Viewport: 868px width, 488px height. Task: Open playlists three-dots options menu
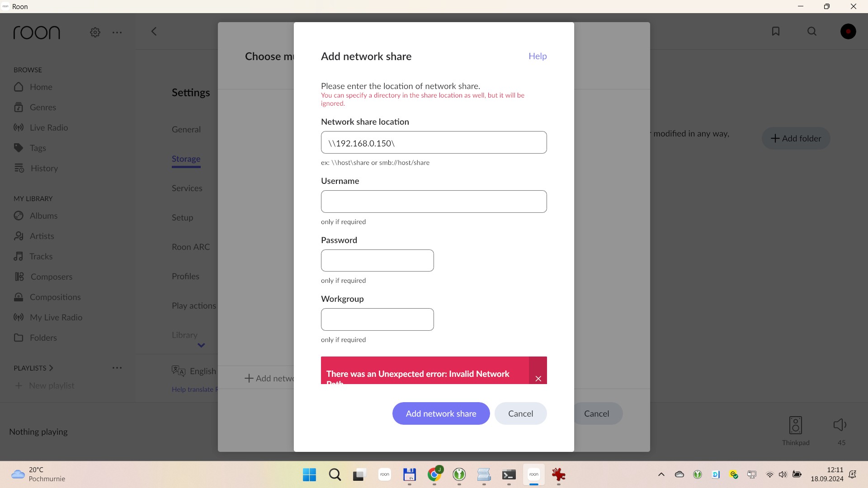tap(117, 368)
